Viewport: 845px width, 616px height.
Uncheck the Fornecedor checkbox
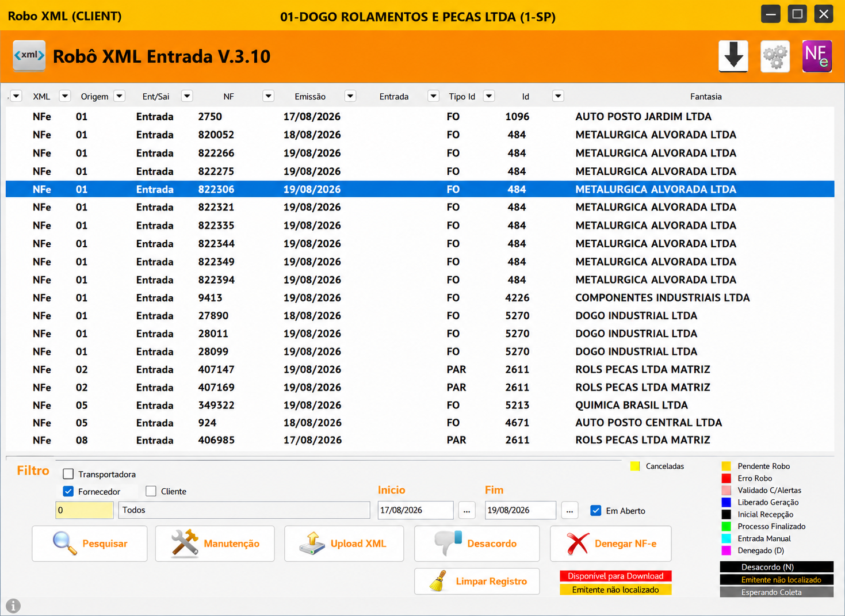[x=68, y=491]
